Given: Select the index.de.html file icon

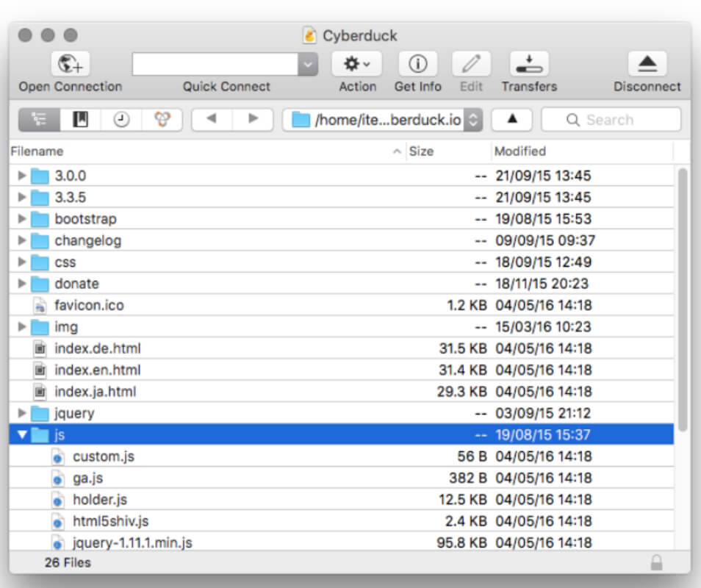Looking at the screenshot, I should click(x=40, y=348).
